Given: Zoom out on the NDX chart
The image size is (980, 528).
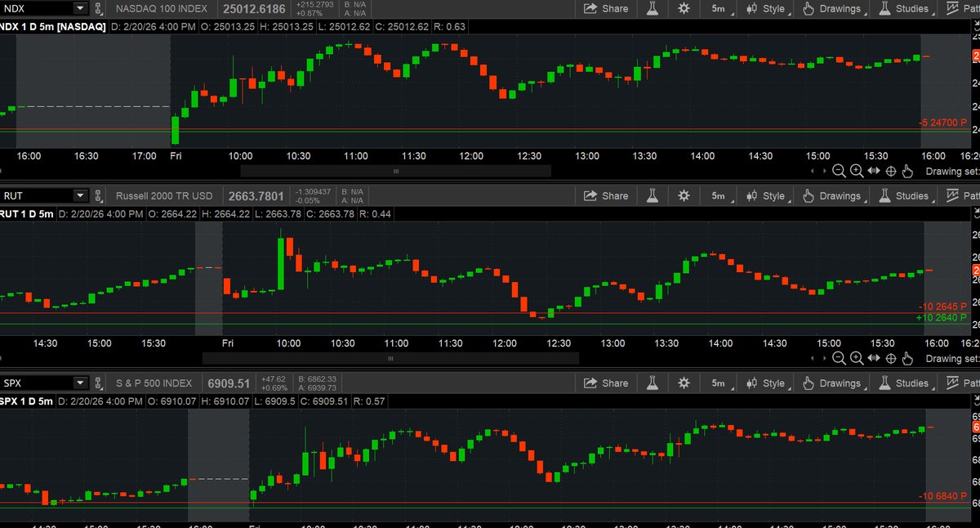Looking at the screenshot, I should [x=840, y=171].
